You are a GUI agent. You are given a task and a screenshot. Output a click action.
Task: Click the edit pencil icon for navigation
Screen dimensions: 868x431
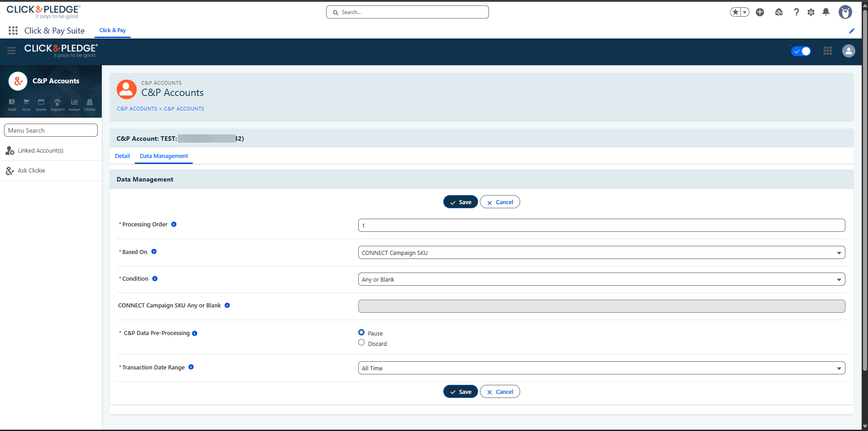[852, 31]
